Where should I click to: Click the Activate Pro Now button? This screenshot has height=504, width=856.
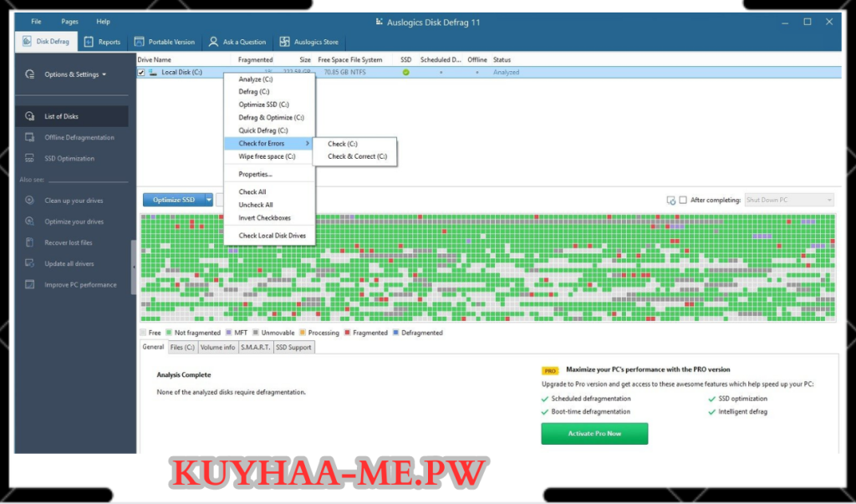coord(594,434)
